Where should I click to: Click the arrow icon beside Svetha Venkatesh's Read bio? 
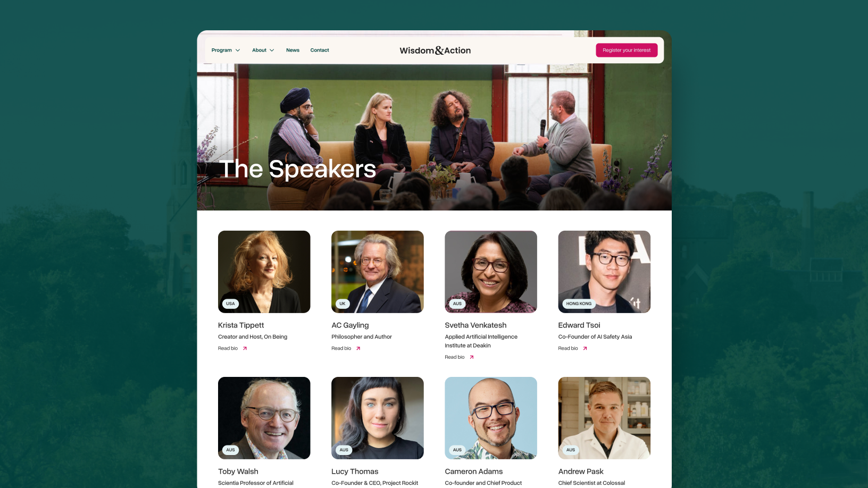[x=471, y=357]
